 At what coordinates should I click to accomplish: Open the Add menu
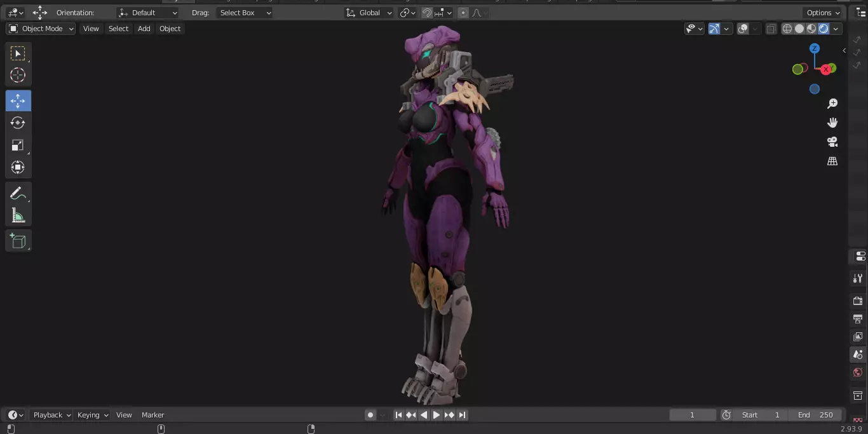tap(144, 29)
